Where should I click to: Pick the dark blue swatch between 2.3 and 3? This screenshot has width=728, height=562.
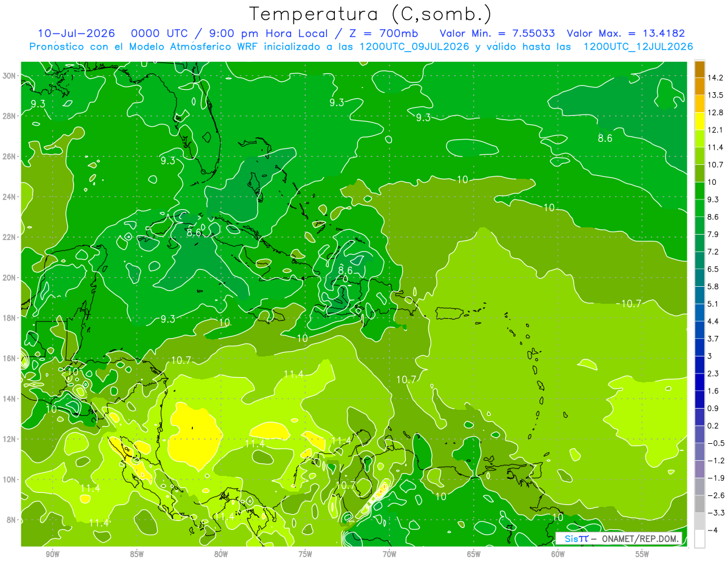pos(699,364)
